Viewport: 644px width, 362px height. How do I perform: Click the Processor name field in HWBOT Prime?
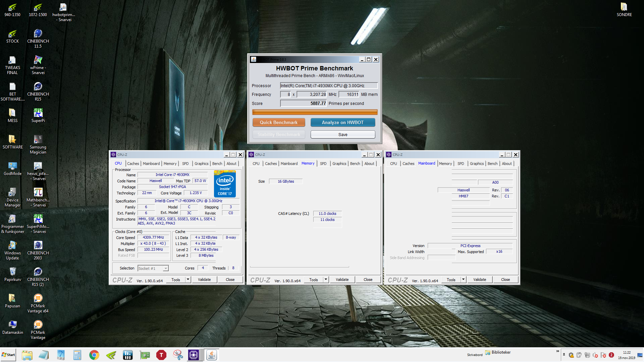coord(329,86)
